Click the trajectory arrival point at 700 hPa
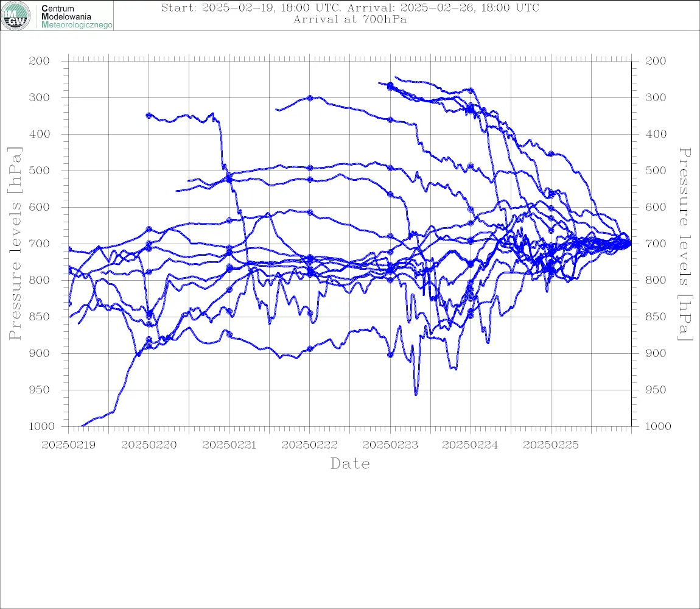Screen dimensions: 700x609 coord(630,244)
